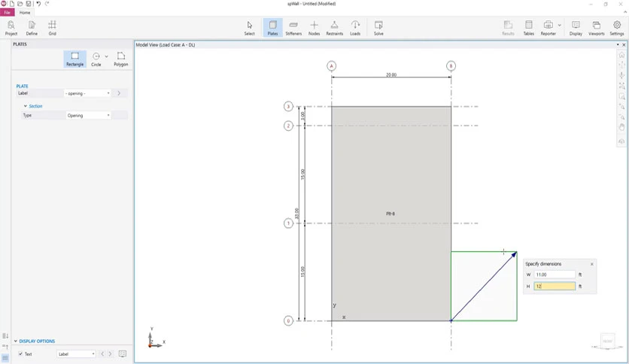This screenshot has height=364, width=629.
Task: Close the Model View panel
Action: pyautogui.click(x=624, y=45)
